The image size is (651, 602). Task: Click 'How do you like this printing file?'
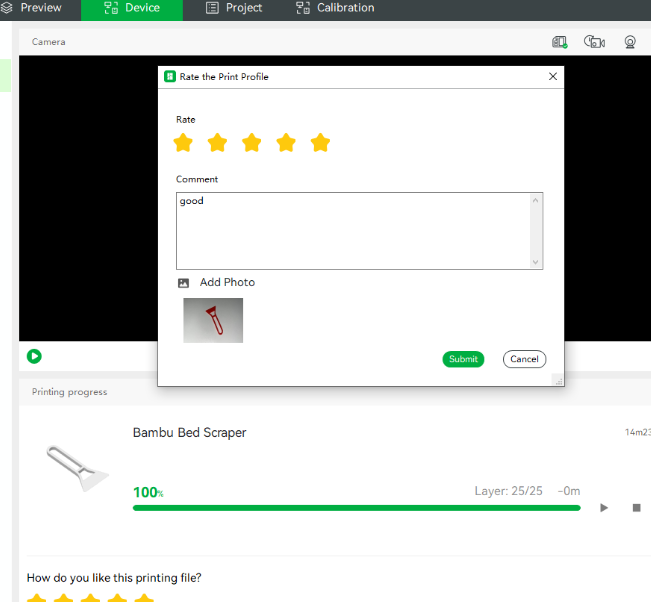coord(114,578)
